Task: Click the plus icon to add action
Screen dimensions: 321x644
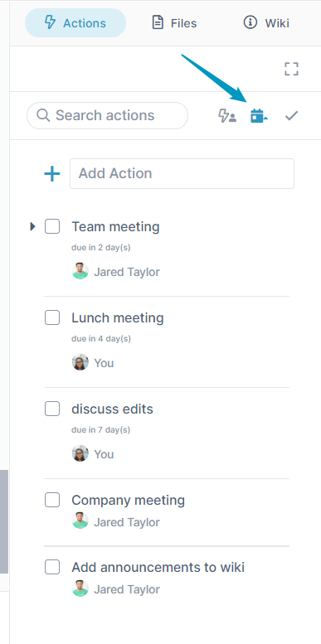Action: click(x=52, y=174)
